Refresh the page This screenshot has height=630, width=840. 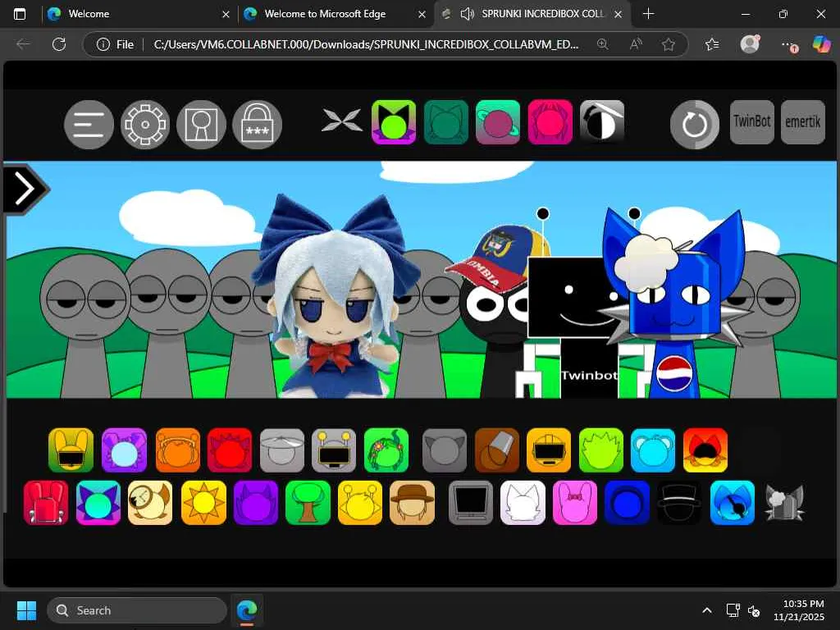(x=59, y=44)
